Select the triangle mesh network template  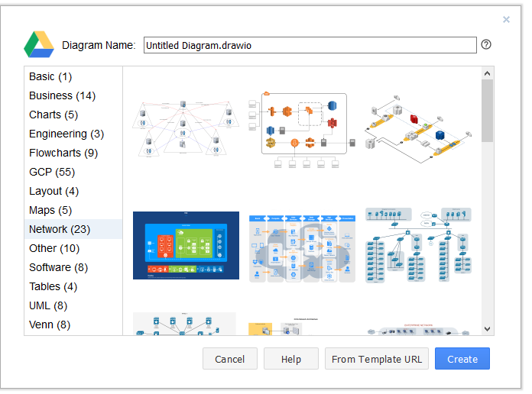click(186, 129)
